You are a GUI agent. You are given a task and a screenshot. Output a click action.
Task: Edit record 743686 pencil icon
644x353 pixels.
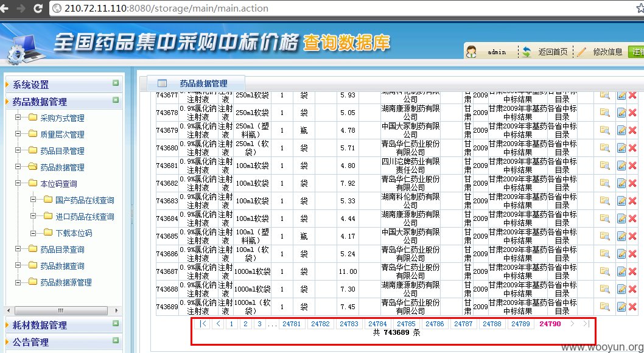coord(621,254)
